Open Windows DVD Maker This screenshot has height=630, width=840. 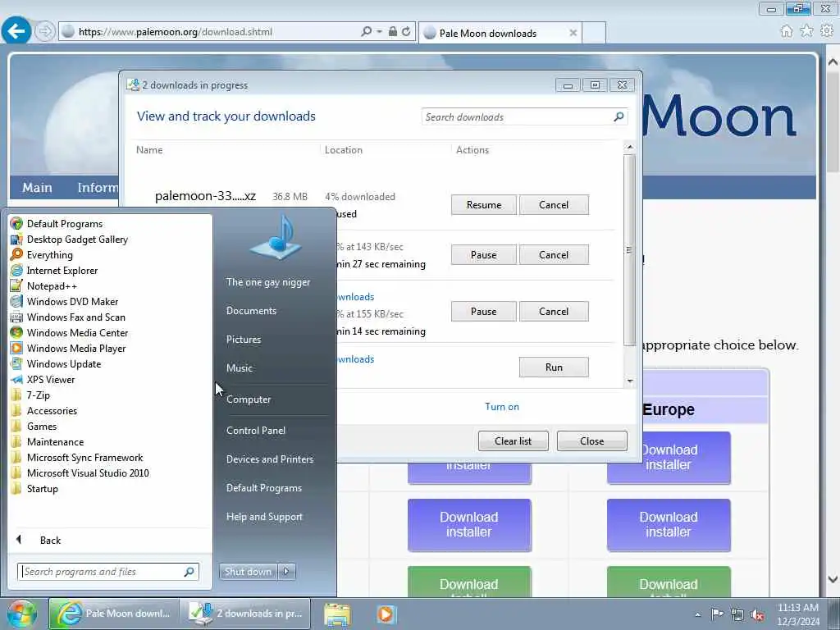pos(72,302)
